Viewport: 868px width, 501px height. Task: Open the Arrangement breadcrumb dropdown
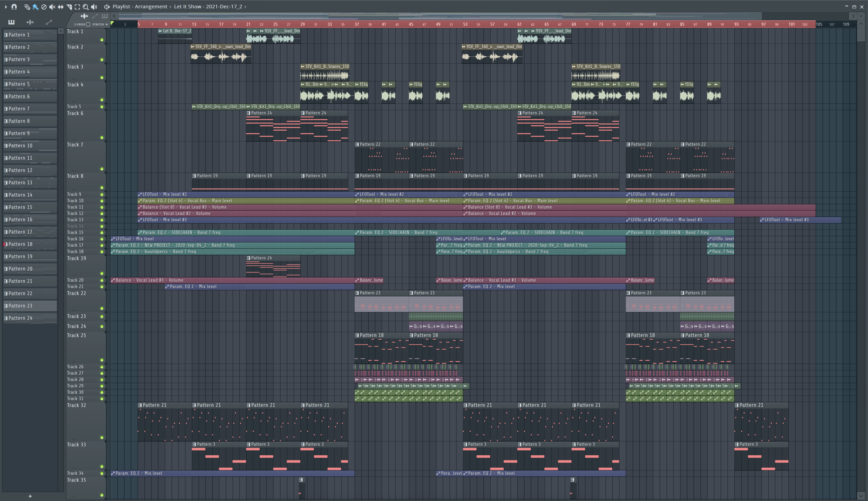pyautogui.click(x=171, y=7)
